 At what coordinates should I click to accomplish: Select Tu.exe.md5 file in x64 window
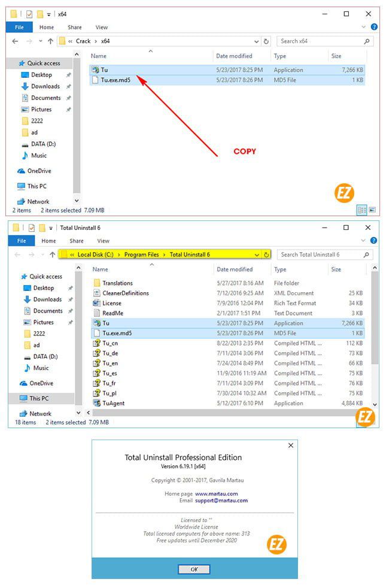[227, 80]
